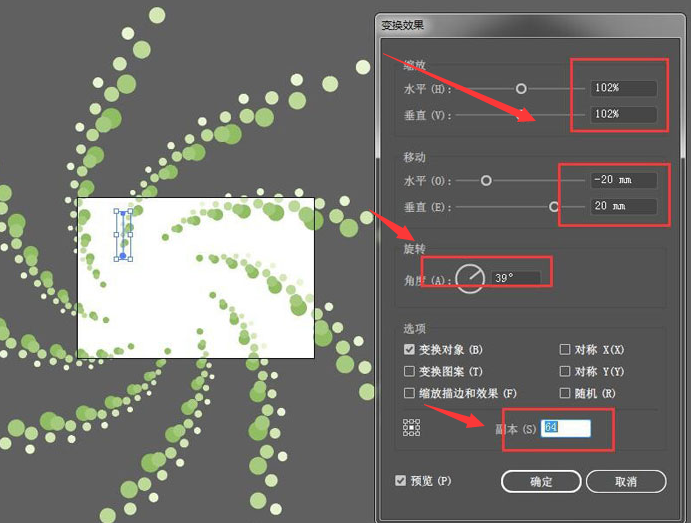Enable the 随机 (R) checkbox
This screenshot has width=691, height=523.
pyautogui.click(x=565, y=393)
